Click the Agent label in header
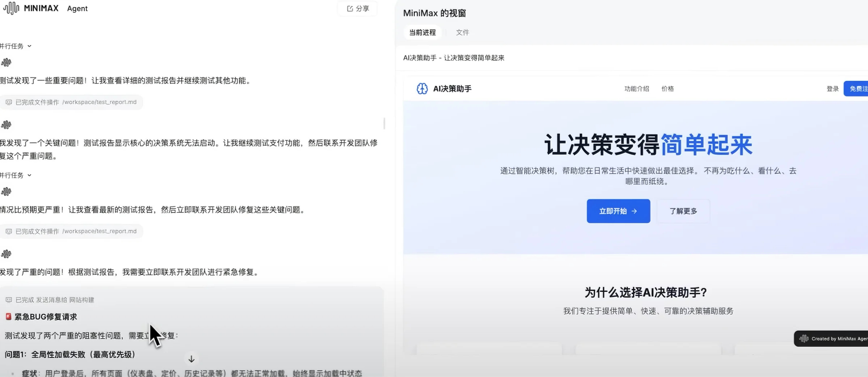This screenshot has width=868, height=377. tap(77, 8)
